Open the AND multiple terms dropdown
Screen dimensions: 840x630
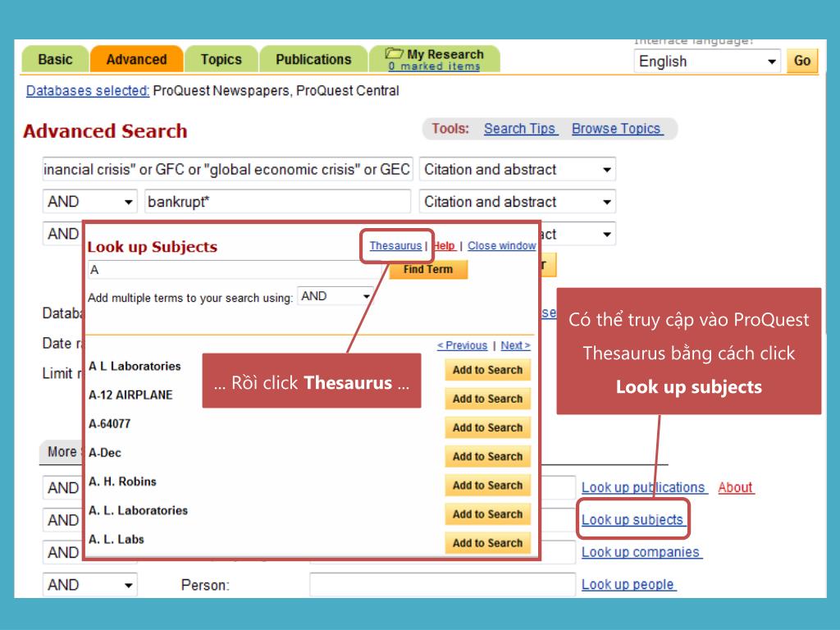coord(336,296)
